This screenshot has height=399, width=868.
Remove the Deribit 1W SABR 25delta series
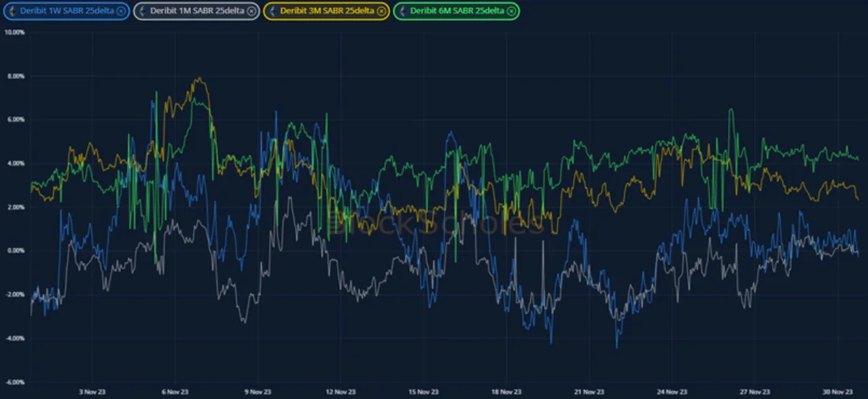point(120,11)
